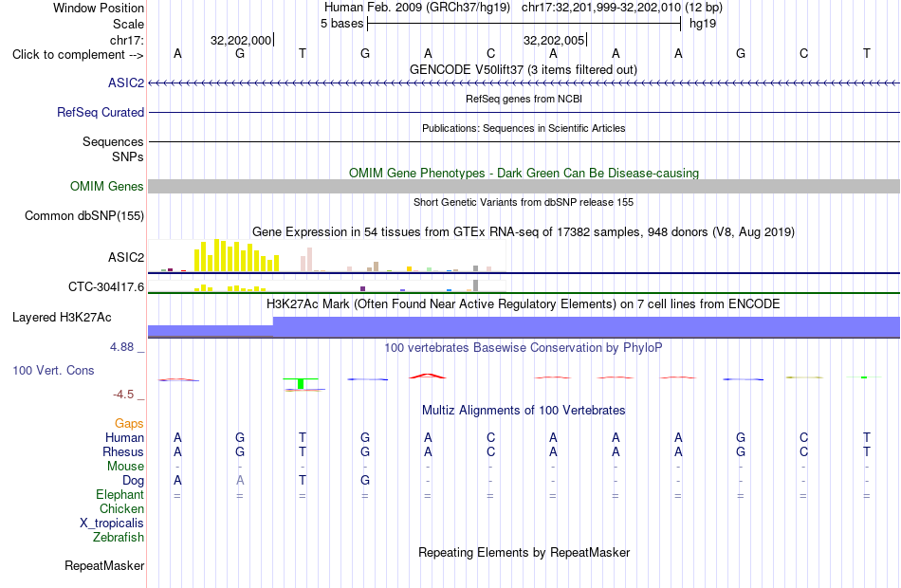The height and width of the screenshot is (588, 901).
Task: Click the X_tropicalis species label
Action: pos(112,524)
